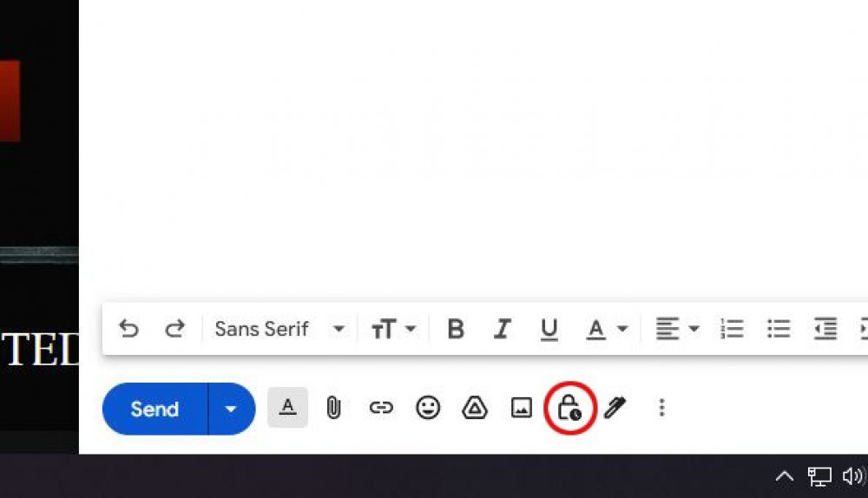Expand more send options arrow
868x498 pixels.
232,409
